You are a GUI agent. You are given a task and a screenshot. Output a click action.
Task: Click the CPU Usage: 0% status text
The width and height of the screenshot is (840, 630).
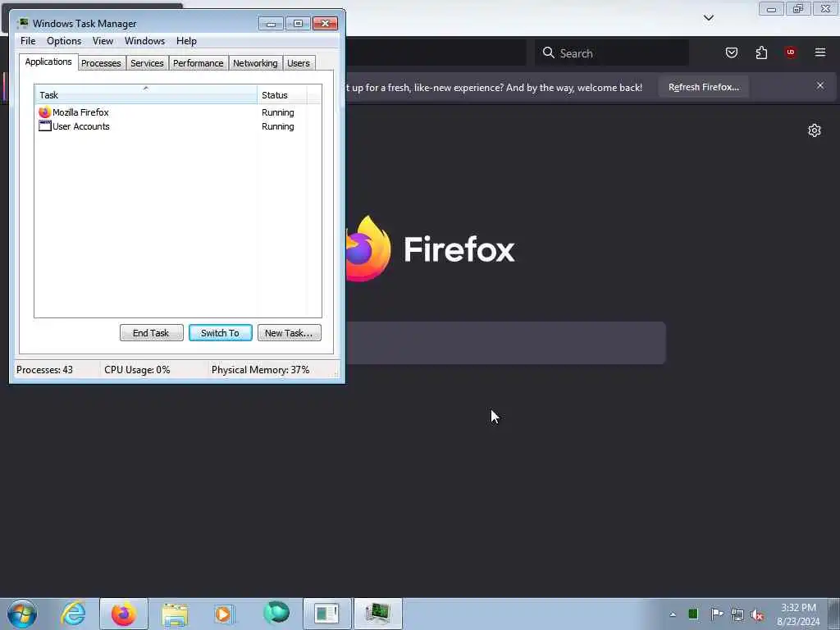tap(137, 370)
